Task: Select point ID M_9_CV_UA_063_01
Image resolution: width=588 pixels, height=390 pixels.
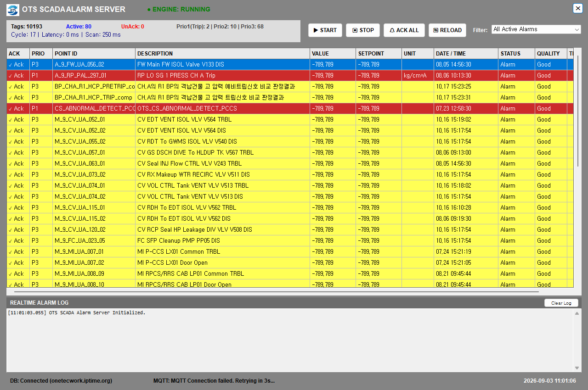Action: [x=94, y=164]
